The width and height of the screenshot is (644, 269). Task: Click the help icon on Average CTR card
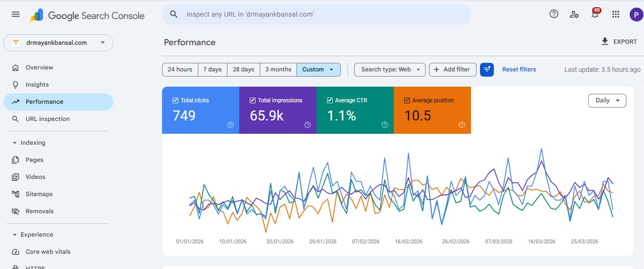385,125
